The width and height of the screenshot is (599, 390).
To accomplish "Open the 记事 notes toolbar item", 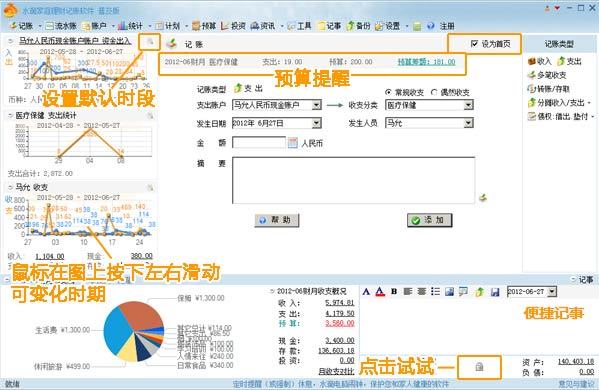I will click(x=329, y=26).
